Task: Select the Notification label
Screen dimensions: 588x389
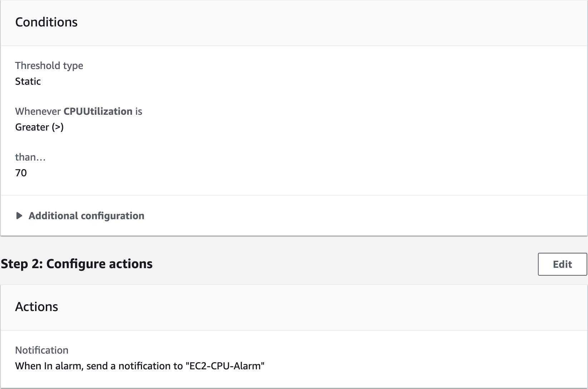Action: click(x=41, y=350)
